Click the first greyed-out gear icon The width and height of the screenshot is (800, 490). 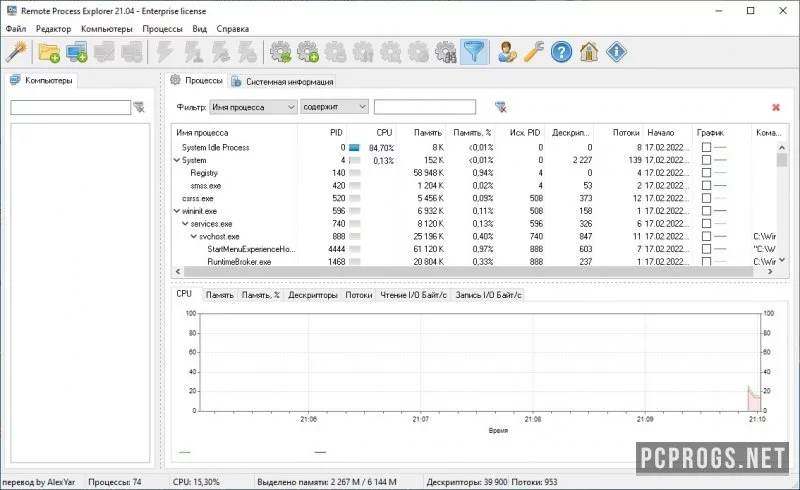(336, 52)
